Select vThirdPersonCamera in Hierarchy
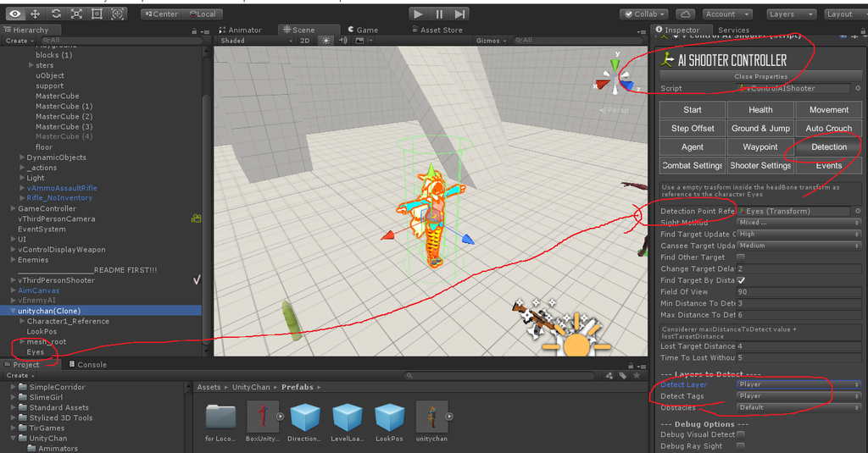Image resolution: width=868 pixels, height=453 pixels. coord(57,219)
